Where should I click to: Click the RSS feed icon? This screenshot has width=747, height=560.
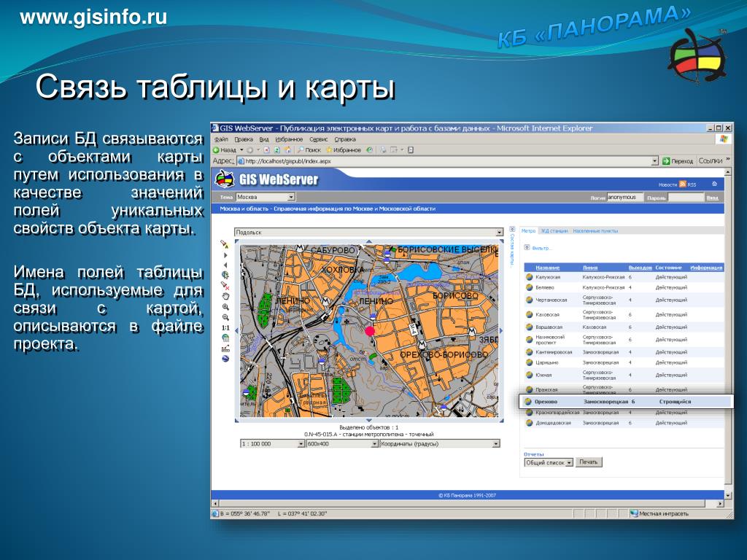pyautogui.click(x=682, y=184)
